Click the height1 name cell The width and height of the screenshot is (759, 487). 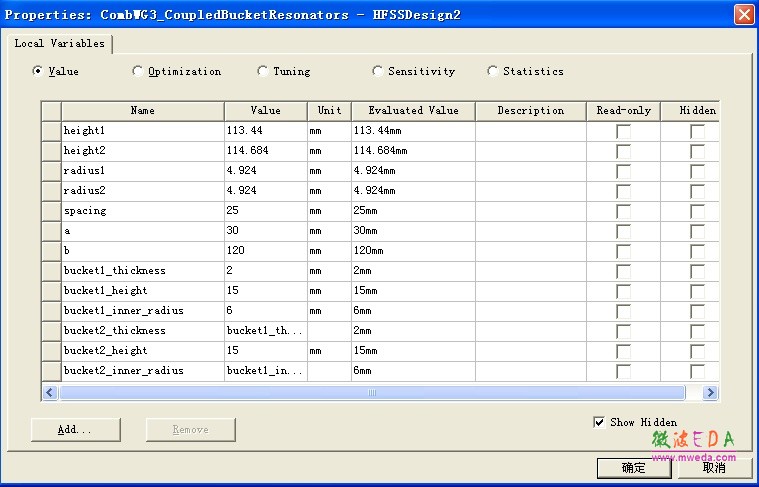143,131
